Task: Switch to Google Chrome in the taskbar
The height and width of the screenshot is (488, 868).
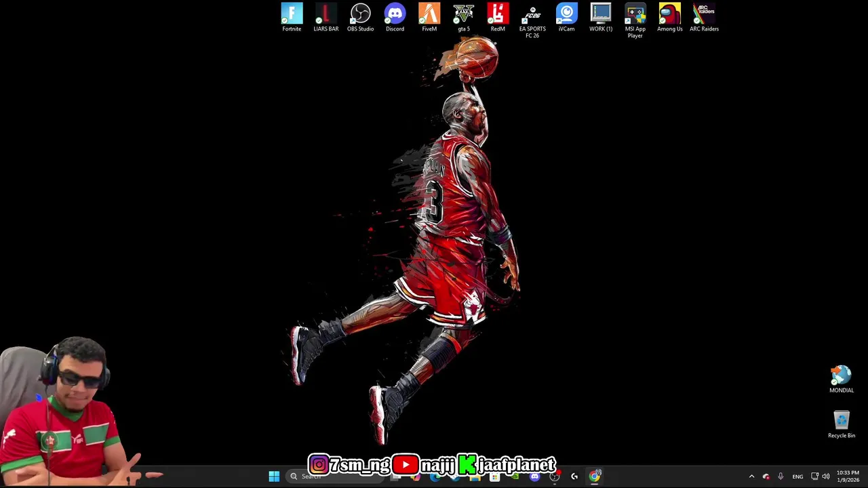Action: pos(595,476)
